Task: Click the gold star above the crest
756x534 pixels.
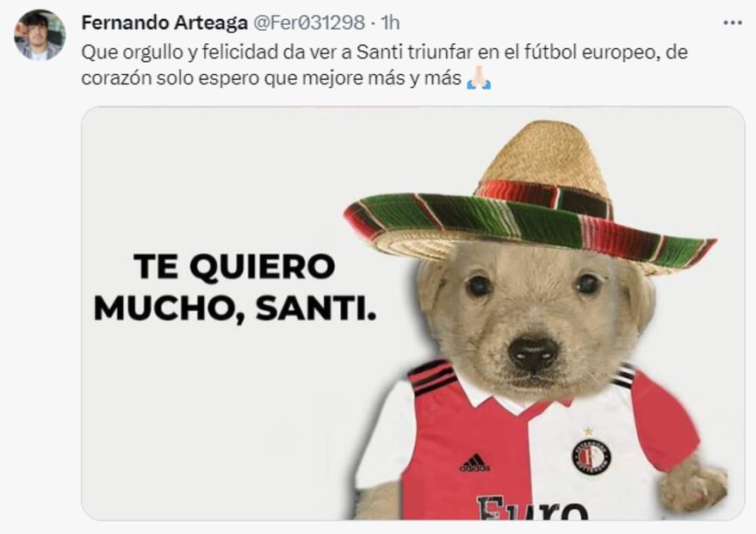Action: (x=588, y=432)
